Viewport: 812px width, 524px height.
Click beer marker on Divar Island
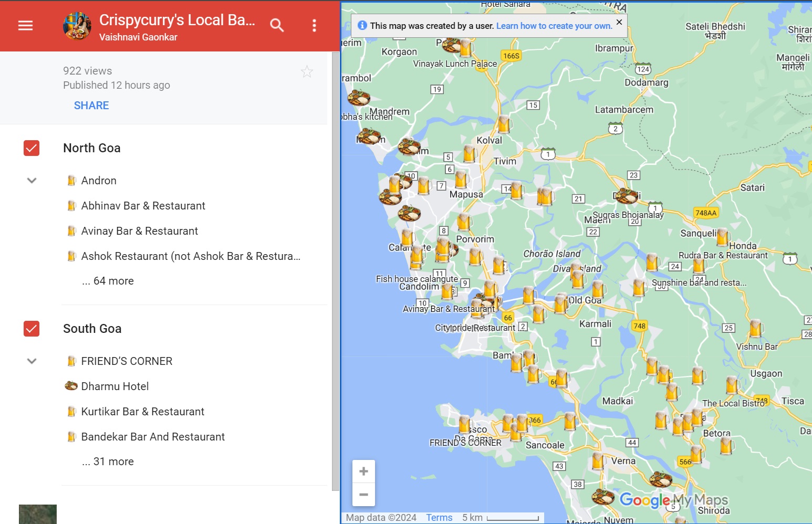point(578,279)
